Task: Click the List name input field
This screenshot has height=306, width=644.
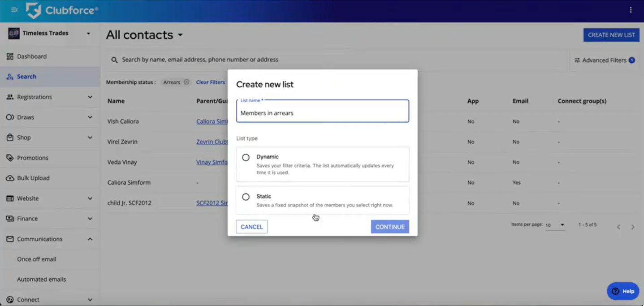Action: pos(322,113)
